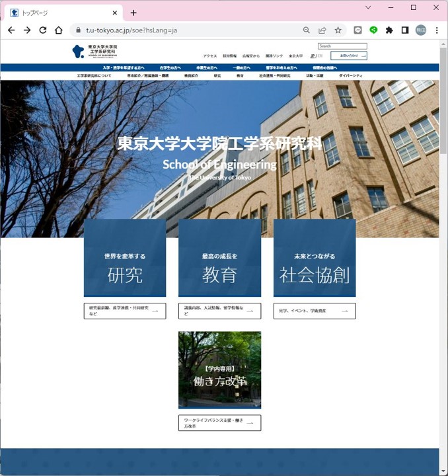Switch language to EN
Image resolution: width=448 pixels, height=476 pixels.
pyautogui.click(x=320, y=56)
